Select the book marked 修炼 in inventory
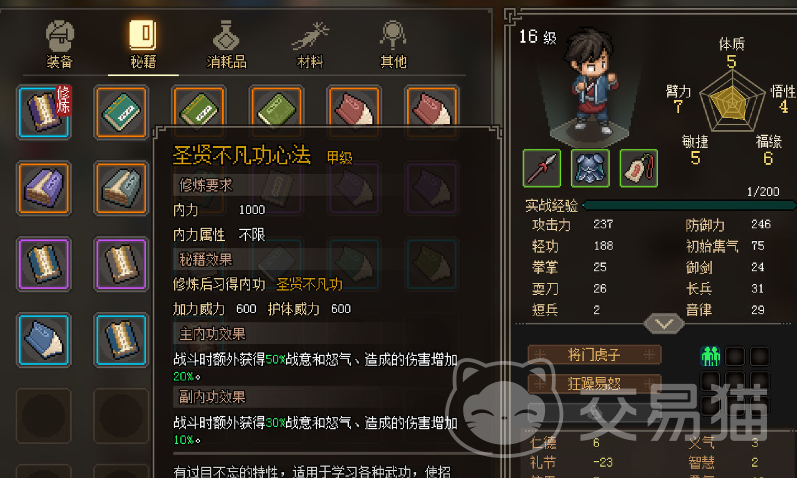This screenshot has width=797, height=478. pyautogui.click(x=44, y=112)
